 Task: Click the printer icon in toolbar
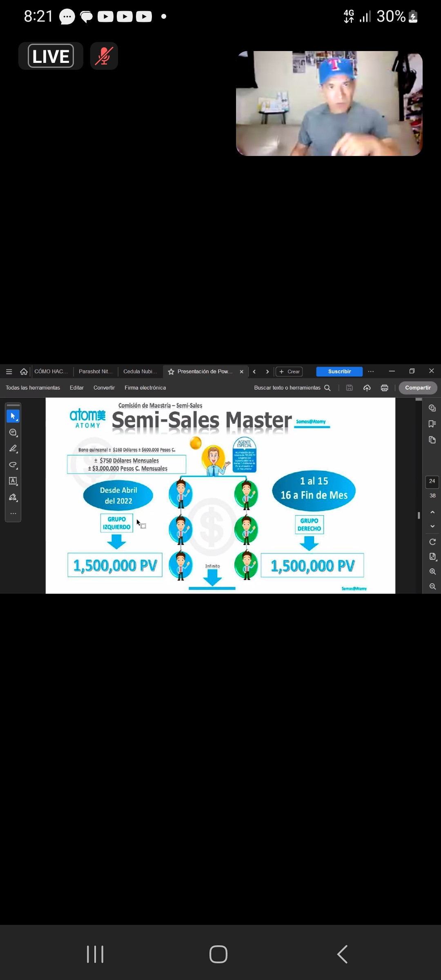(x=384, y=388)
